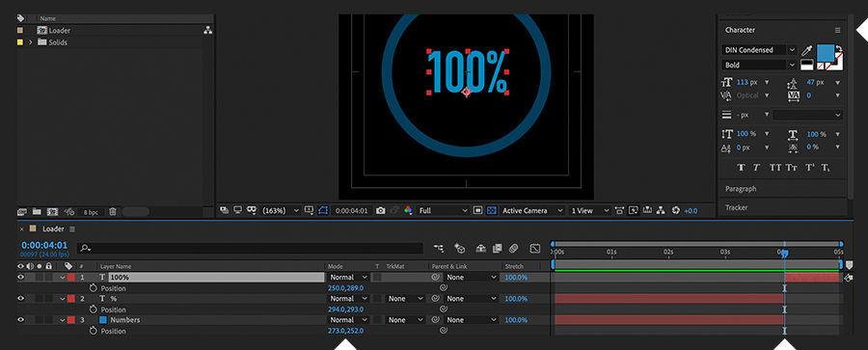Image resolution: width=868 pixels, height=350 pixels.
Task: Toggle hide shy layers switch
Action: pos(481,249)
